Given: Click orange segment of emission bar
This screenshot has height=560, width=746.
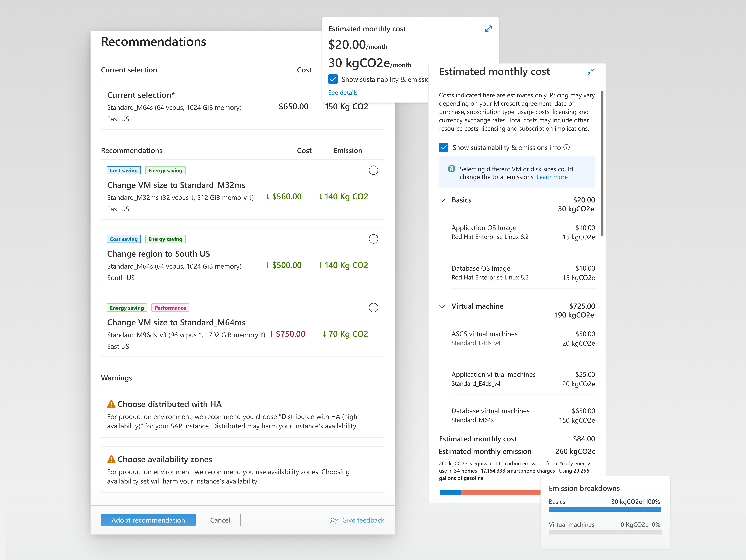Looking at the screenshot, I should pos(501,492).
